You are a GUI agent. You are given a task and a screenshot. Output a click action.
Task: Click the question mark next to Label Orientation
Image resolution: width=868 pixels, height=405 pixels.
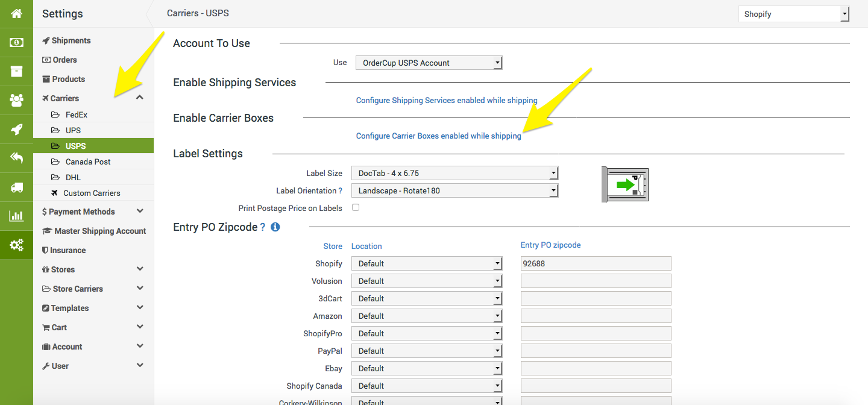click(340, 190)
